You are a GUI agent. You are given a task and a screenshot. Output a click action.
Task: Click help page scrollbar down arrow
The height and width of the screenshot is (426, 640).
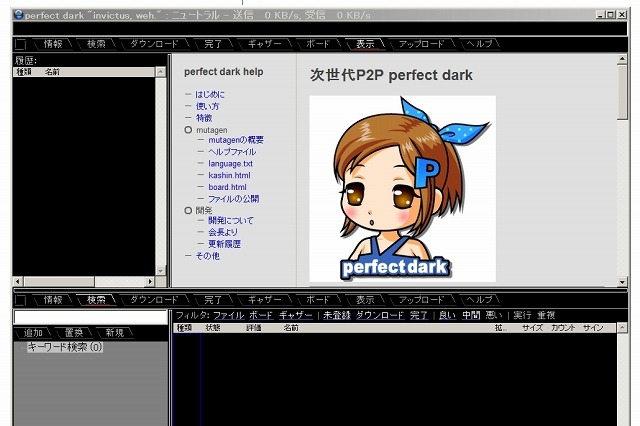click(622, 282)
